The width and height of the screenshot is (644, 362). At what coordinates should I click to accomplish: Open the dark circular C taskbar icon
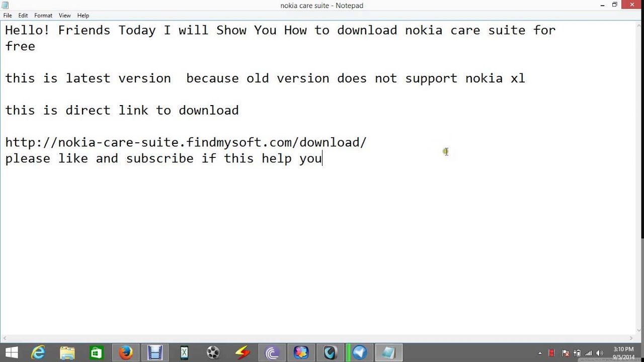[x=330, y=352]
